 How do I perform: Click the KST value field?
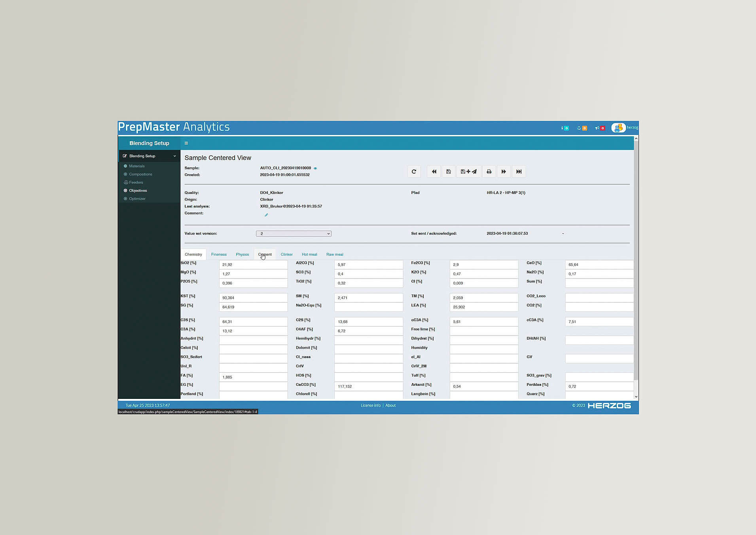pos(253,298)
